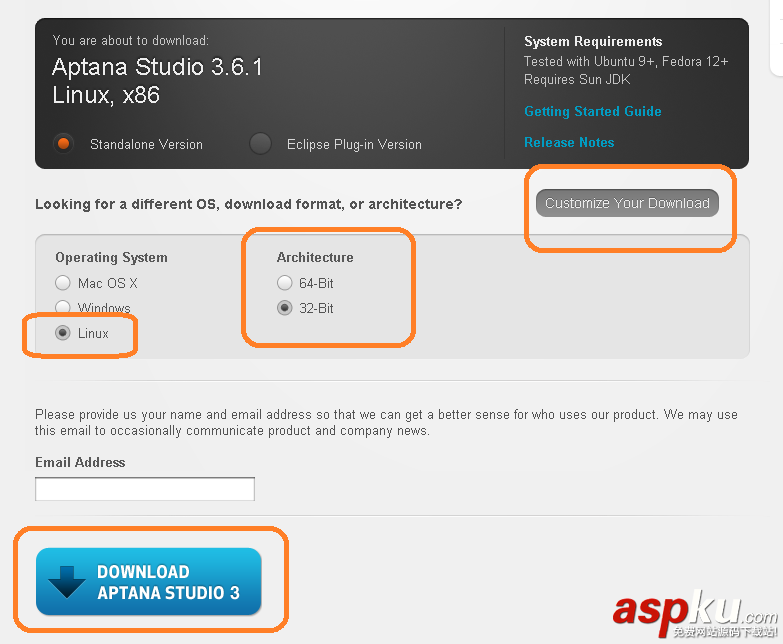The height and width of the screenshot is (644, 783).
Task: Choose Windows operating system
Action: 62,308
